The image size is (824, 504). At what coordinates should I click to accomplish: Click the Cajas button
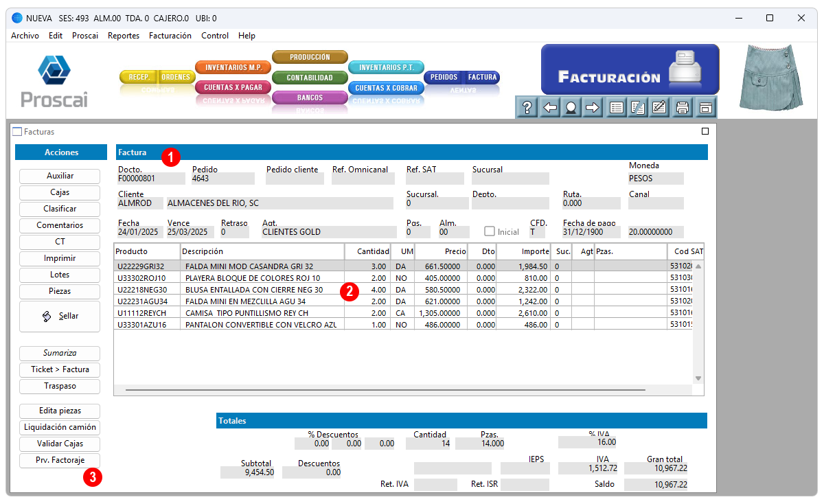click(60, 192)
